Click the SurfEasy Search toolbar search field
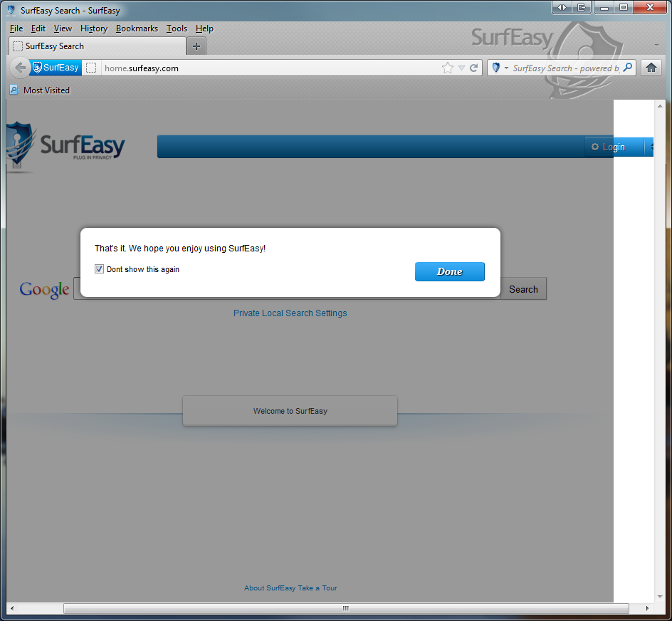This screenshot has width=672, height=621. coord(566,68)
